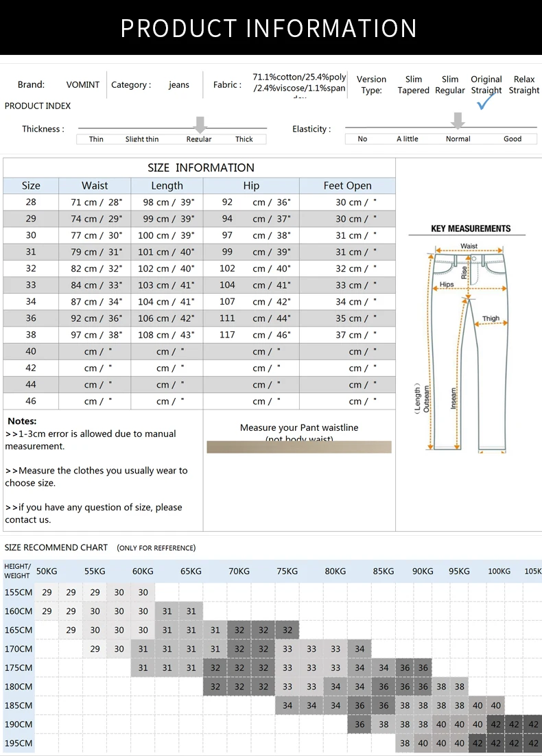Image resolution: width=542 pixels, height=756 pixels.
Task: Click the jeans Key Measurements diagram
Action: 468,346
